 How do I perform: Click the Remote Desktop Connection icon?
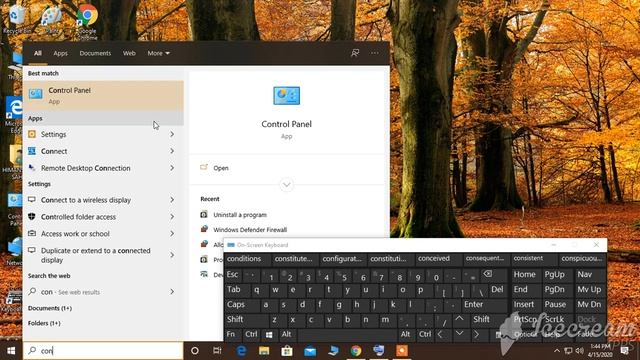[32, 168]
